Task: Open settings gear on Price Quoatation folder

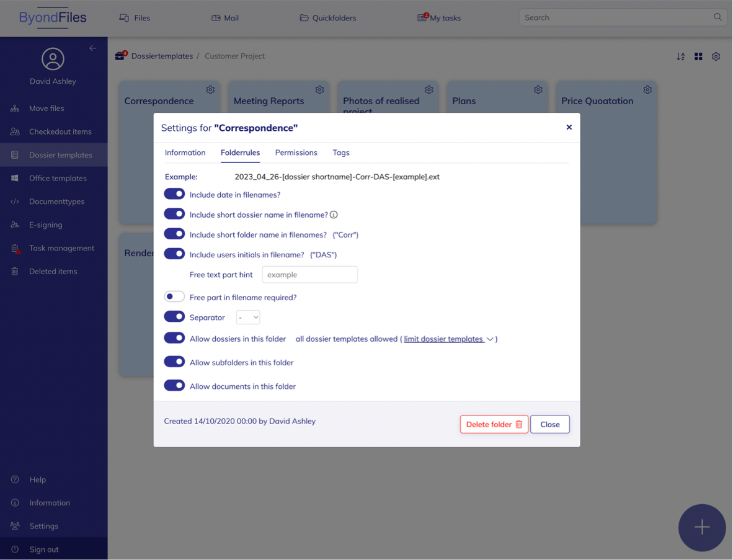Action: click(647, 90)
